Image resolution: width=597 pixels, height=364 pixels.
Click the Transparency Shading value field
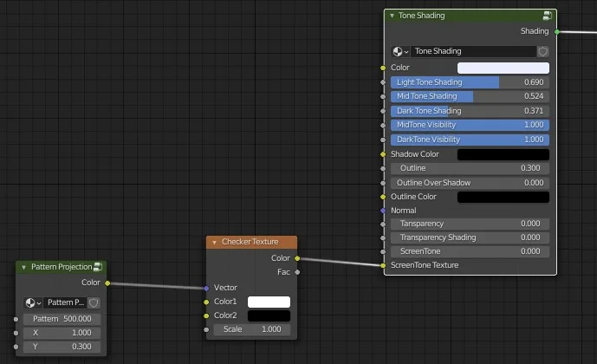point(470,237)
